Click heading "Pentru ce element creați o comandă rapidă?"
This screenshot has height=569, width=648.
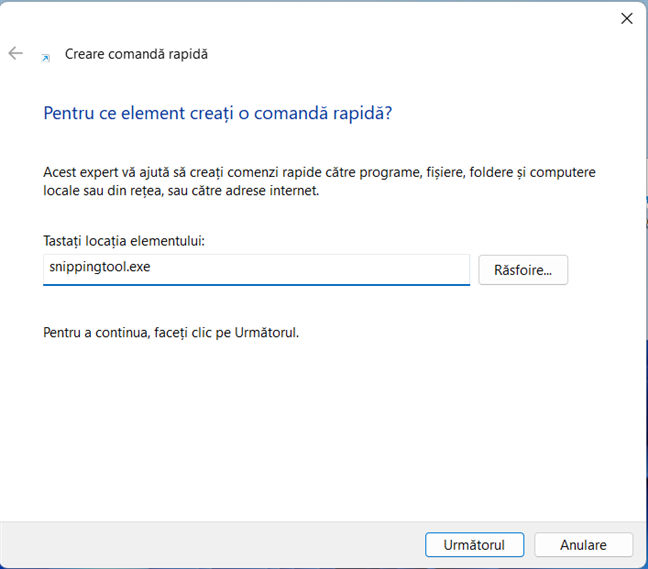point(218,113)
